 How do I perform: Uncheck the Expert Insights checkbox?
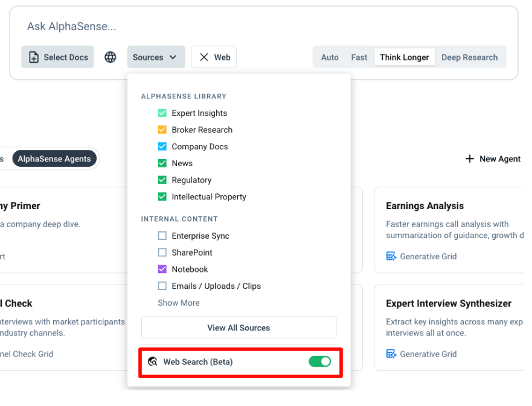(162, 113)
